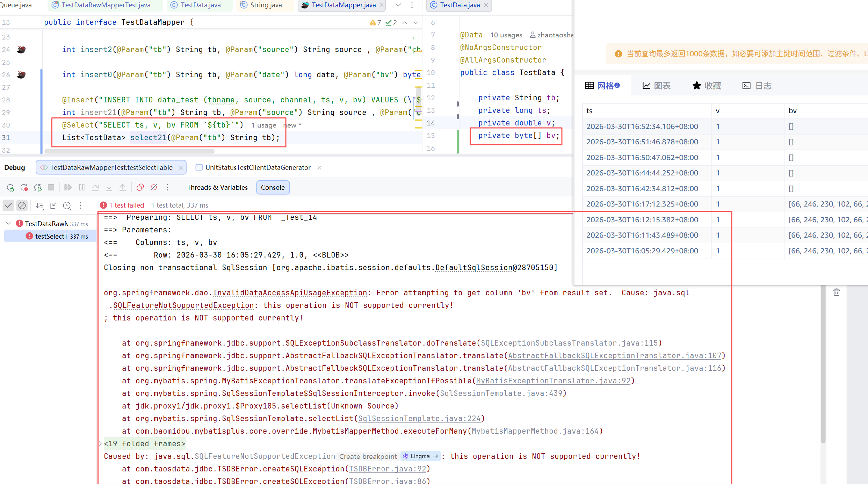Toggle the Show Passed tests checkmark

pos(8,205)
